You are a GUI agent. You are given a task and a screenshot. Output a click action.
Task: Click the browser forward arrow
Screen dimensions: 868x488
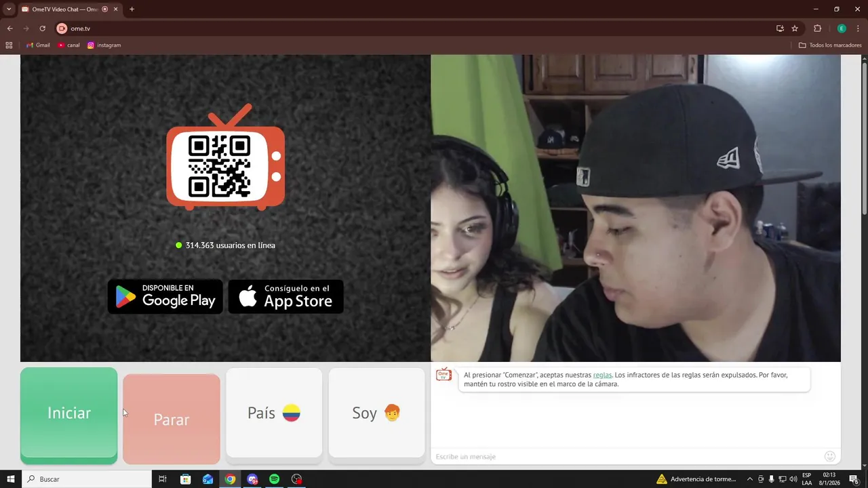[x=26, y=28]
